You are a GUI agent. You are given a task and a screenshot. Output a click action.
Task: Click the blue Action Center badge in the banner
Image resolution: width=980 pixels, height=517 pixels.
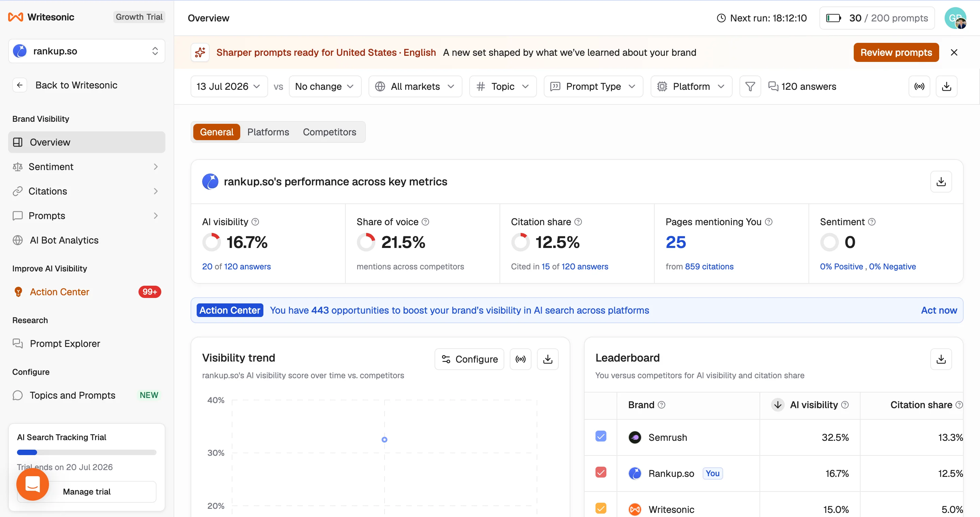point(230,311)
